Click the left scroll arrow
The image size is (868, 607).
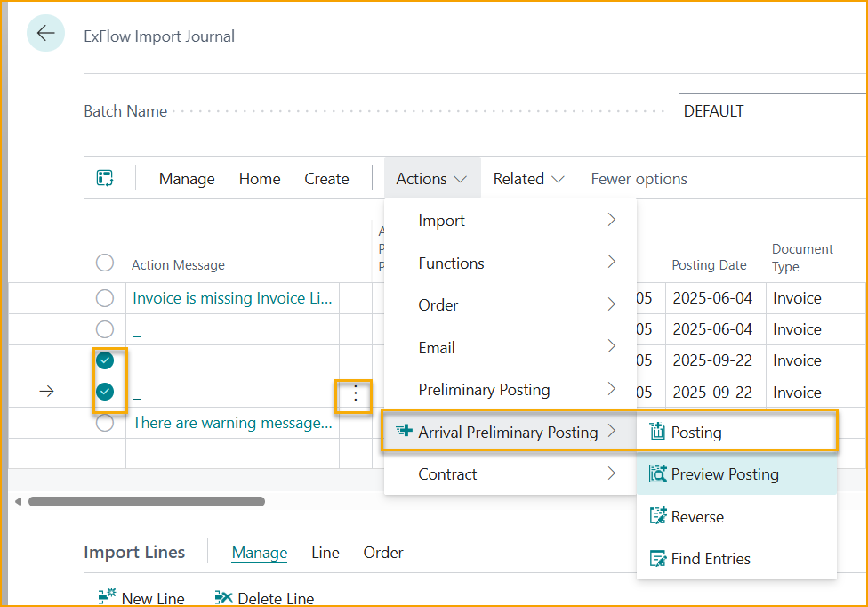(x=19, y=501)
